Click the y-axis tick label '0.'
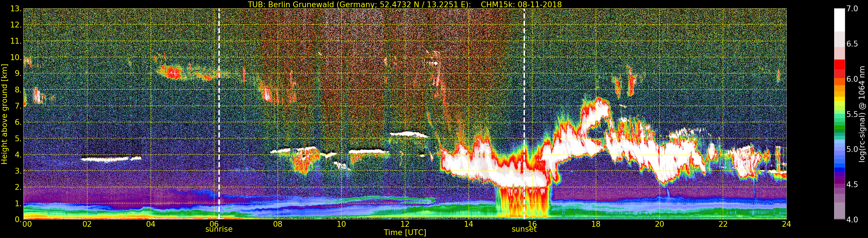 coord(18,219)
